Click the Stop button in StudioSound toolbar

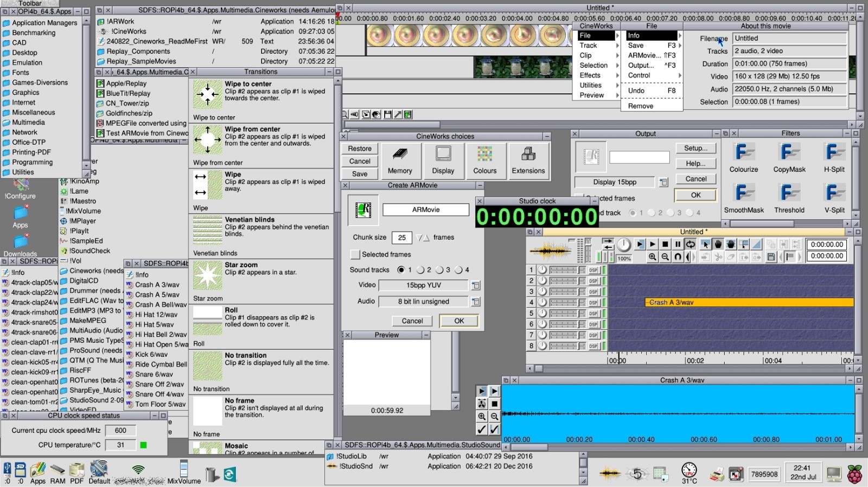click(x=665, y=245)
